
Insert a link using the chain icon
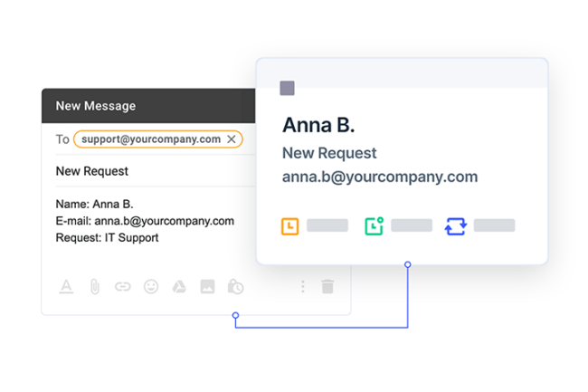coord(123,287)
